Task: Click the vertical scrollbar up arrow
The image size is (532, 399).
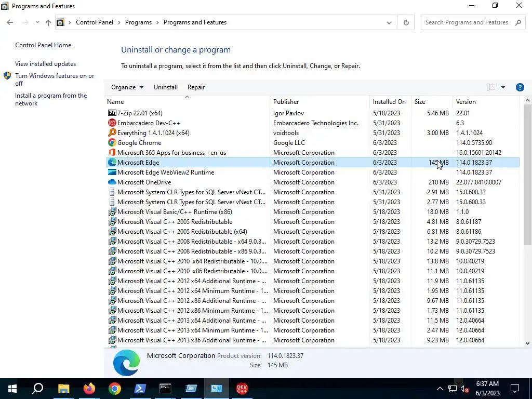Action: pos(527,100)
